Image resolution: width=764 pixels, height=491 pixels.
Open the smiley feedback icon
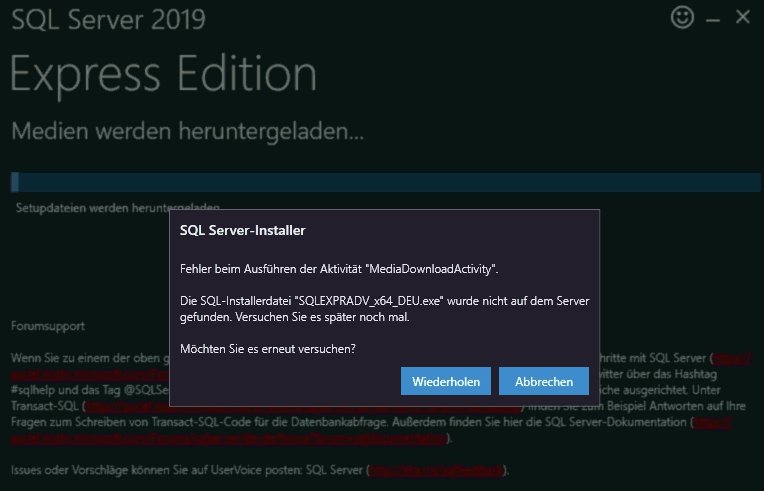tap(682, 17)
